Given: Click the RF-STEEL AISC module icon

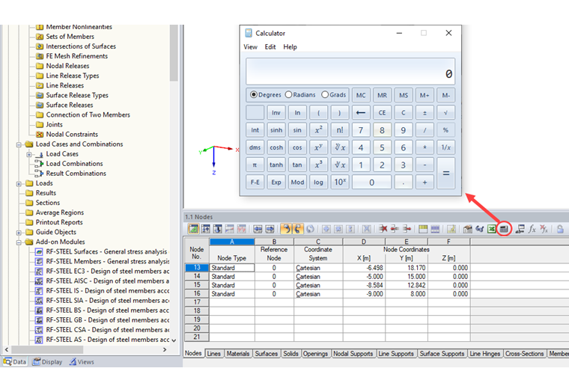Looking at the screenshot, I should tap(39, 281).
